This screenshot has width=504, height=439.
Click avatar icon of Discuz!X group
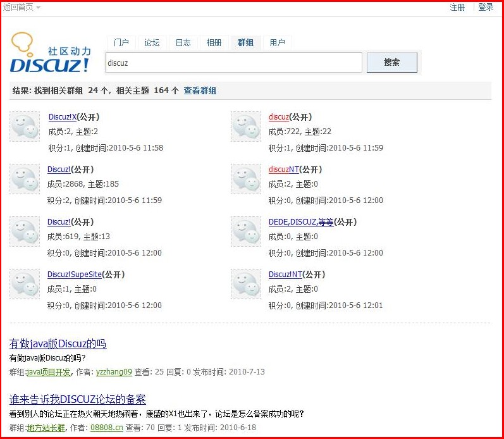[x=25, y=127]
